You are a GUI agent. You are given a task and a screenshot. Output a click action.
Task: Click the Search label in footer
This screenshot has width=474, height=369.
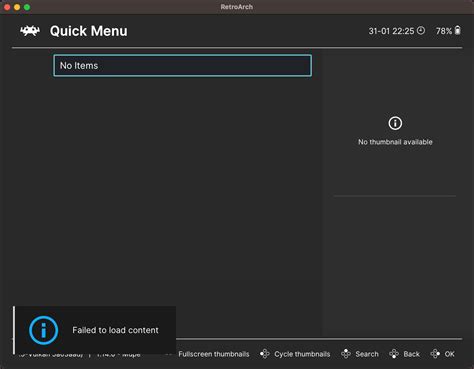point(367,354)
